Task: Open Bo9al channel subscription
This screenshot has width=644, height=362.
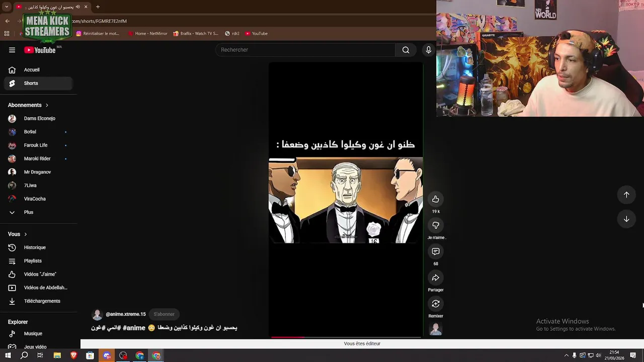Action: pyautogui.click(x=38, y=132)
